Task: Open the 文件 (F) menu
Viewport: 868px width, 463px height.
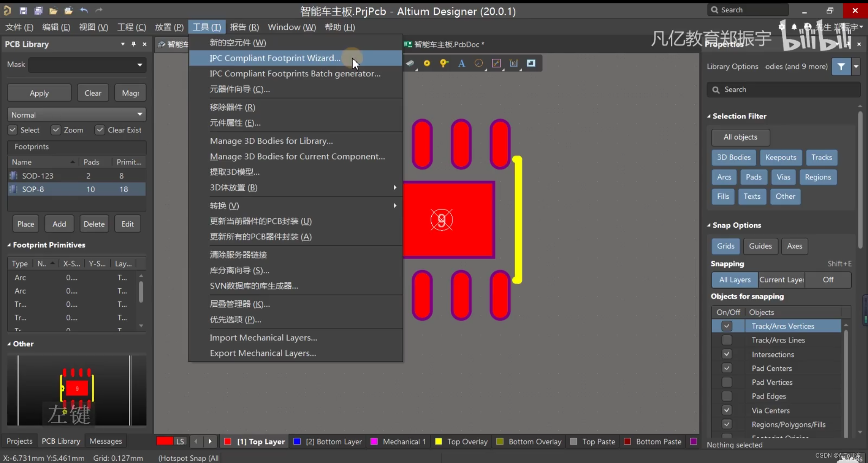Action: point(19,27)
